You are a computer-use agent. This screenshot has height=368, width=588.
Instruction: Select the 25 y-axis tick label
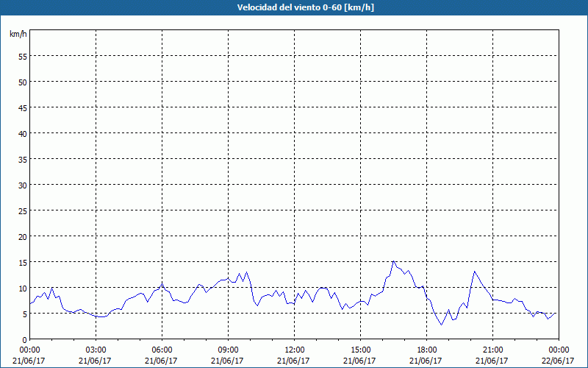tap(23, 210)
